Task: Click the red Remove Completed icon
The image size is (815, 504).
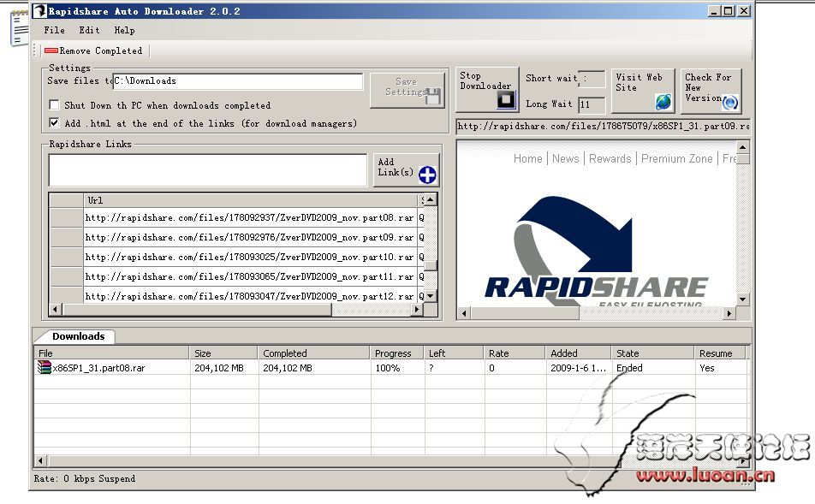Action: 51,50
